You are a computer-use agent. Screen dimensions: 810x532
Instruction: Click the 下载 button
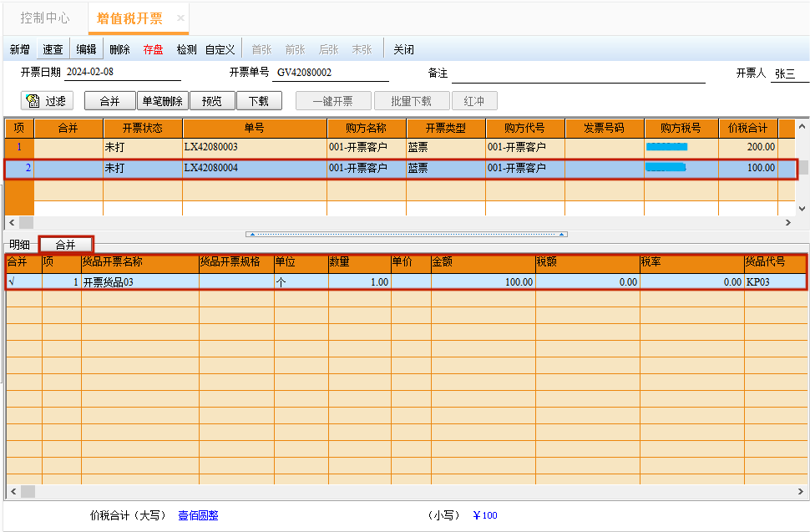coord(259,101)
